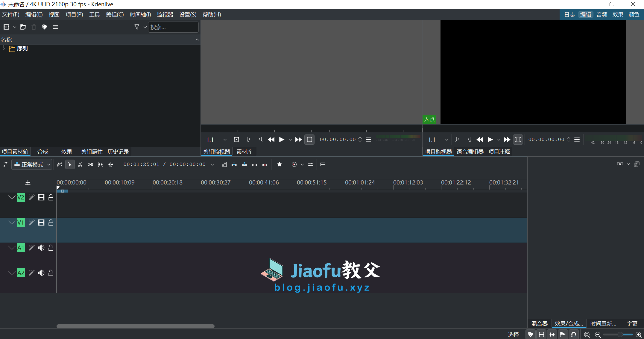Toggle audio thumbnails in status bar
This screenshot has width=644, height=339.
(552, 335)
